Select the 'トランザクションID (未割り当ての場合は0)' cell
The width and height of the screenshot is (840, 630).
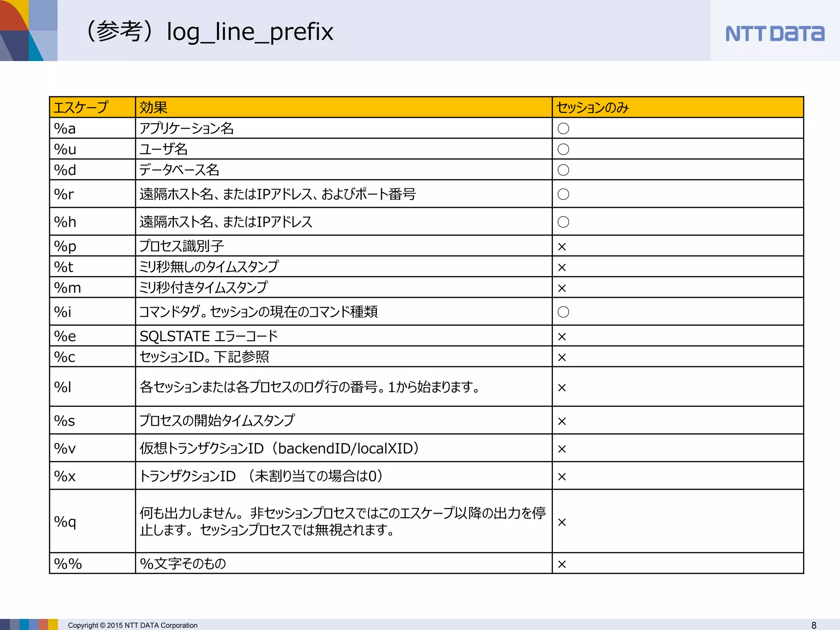tap(344, 476)
